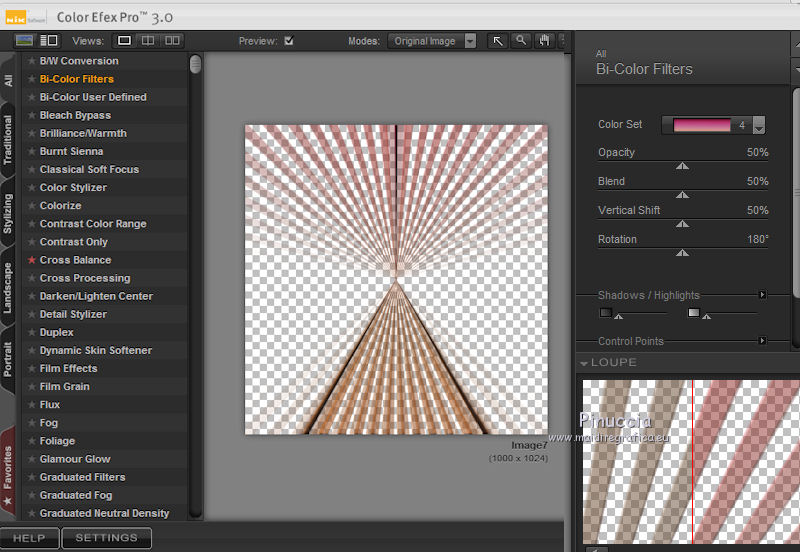
Task: Toggle the Preview checkbox
Action: tap(289, 41)
